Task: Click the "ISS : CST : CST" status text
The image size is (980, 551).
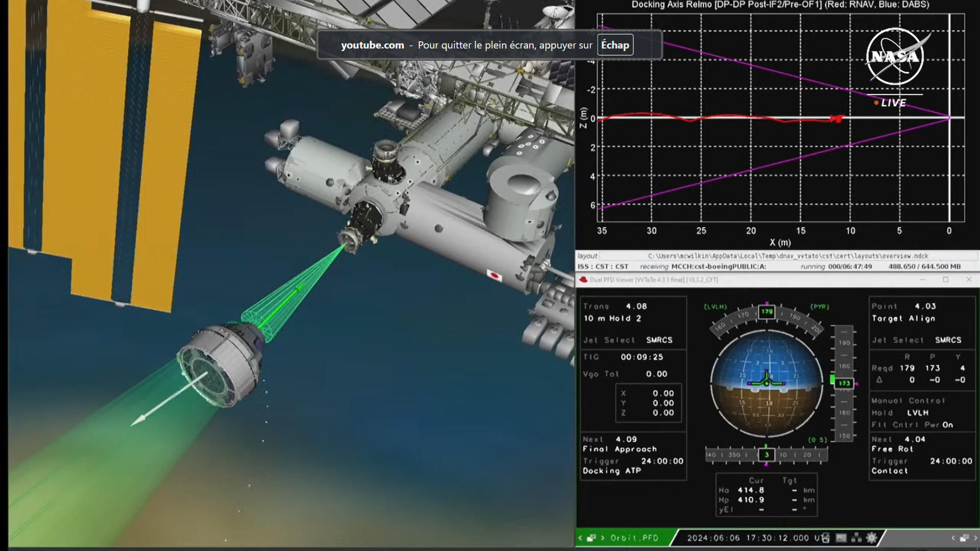Action: (603, 267)
